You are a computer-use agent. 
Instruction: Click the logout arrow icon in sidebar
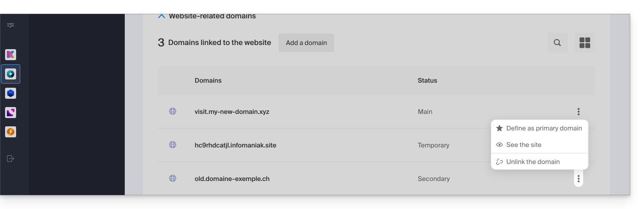10,158
